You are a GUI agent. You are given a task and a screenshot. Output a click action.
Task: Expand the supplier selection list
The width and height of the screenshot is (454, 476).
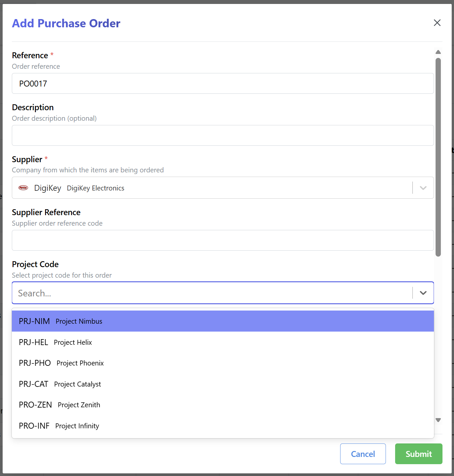pos(423,188)
